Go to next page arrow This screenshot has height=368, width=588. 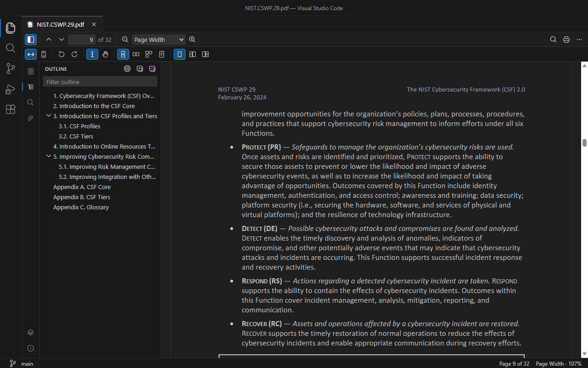tap(62, 40)
